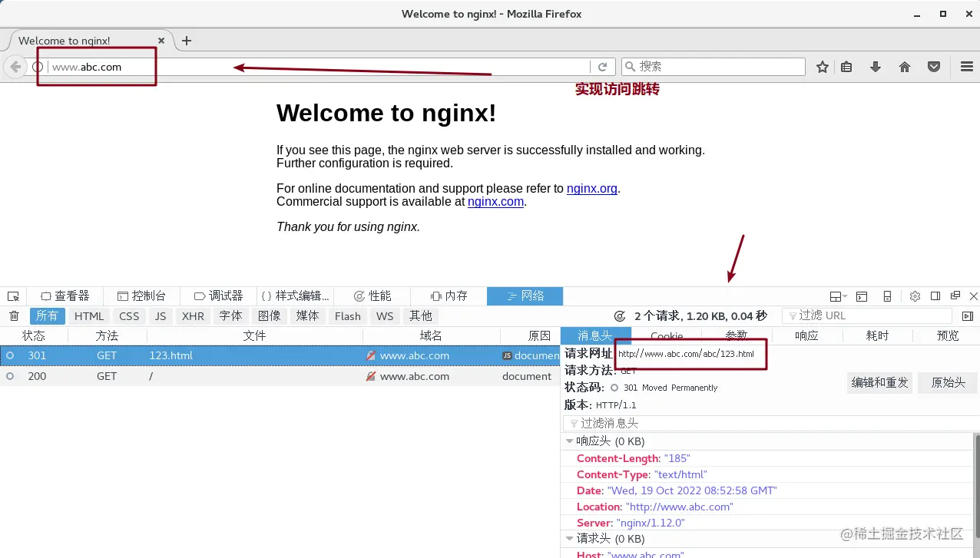The height and width of the screenshot is (558, 980).
Task: Toggle split console icon in devtools
Action: [862, 296]
